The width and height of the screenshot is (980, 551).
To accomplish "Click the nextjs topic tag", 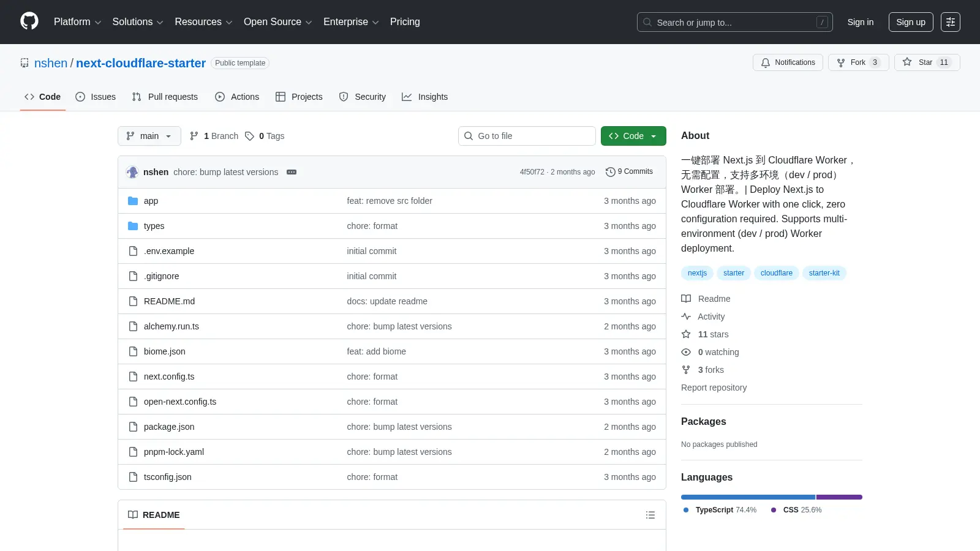I will pyautogui.click(x=697, y=273).
